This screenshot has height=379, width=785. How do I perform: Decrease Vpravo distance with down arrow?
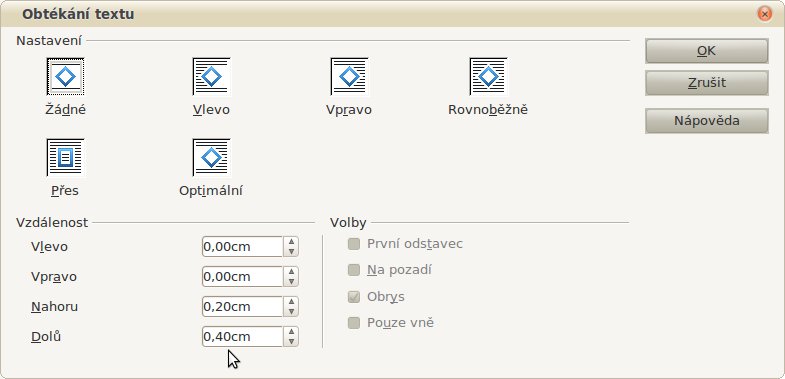pos(291,281)
